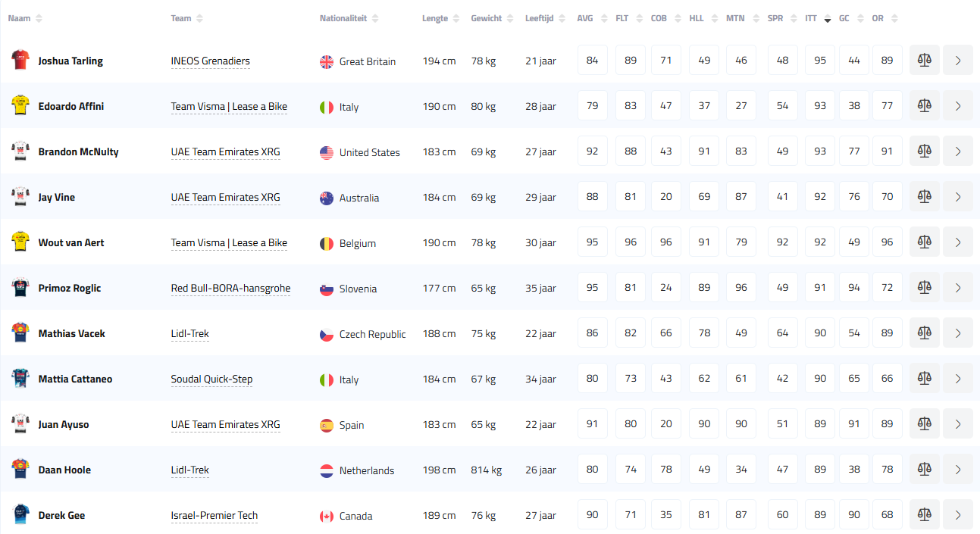Open INEOS Grenadiers team link

(x=210, y=61)
